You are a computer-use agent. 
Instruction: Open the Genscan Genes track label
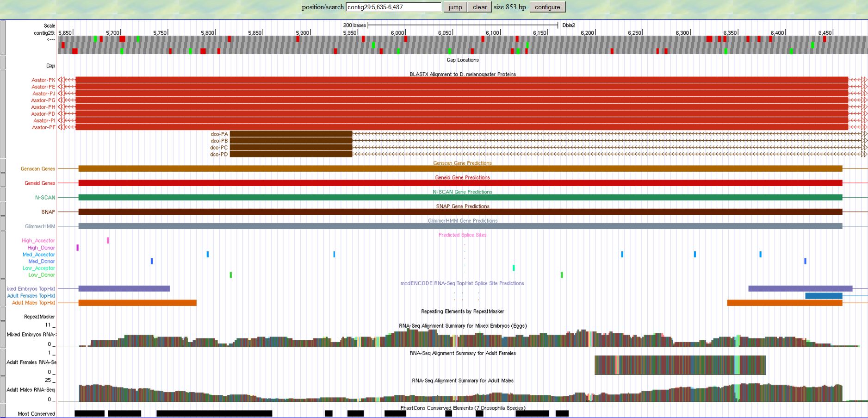click(38, 169)
